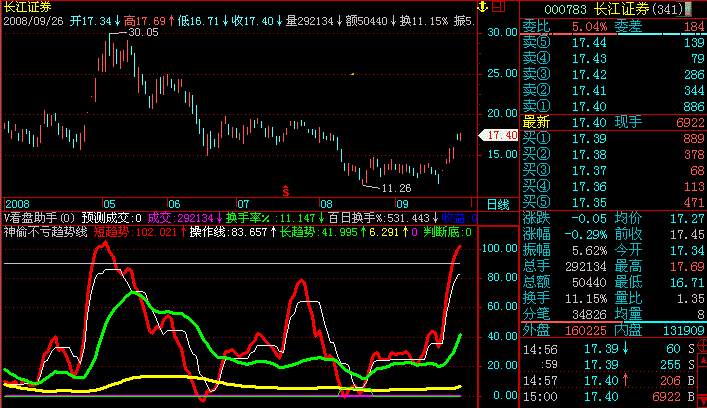
Task: Click the small W badge after 长江证券(341)
Action: pyautogui.click(x=688, y=9)
